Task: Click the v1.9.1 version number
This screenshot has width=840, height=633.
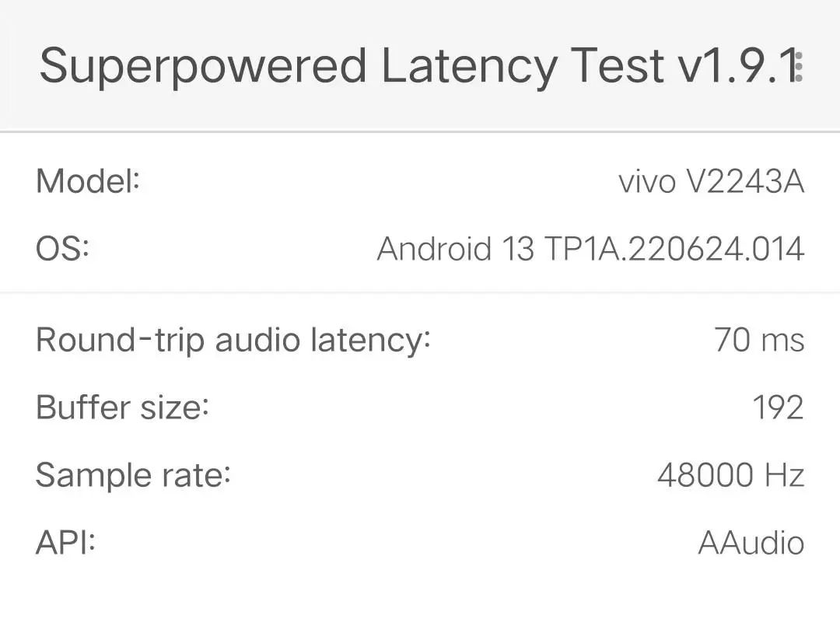Action: 735,65
